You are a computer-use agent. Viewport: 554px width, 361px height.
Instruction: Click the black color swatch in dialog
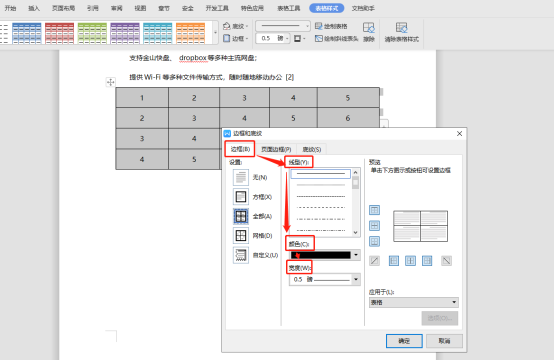[320, 255]
